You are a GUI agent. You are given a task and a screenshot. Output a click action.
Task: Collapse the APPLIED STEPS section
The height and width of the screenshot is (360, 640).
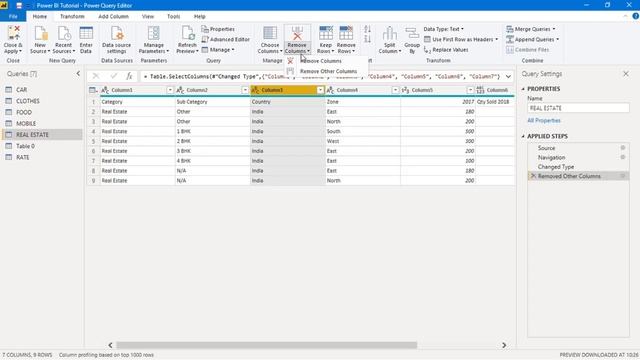pyautogui.click(x=523, y=136)
